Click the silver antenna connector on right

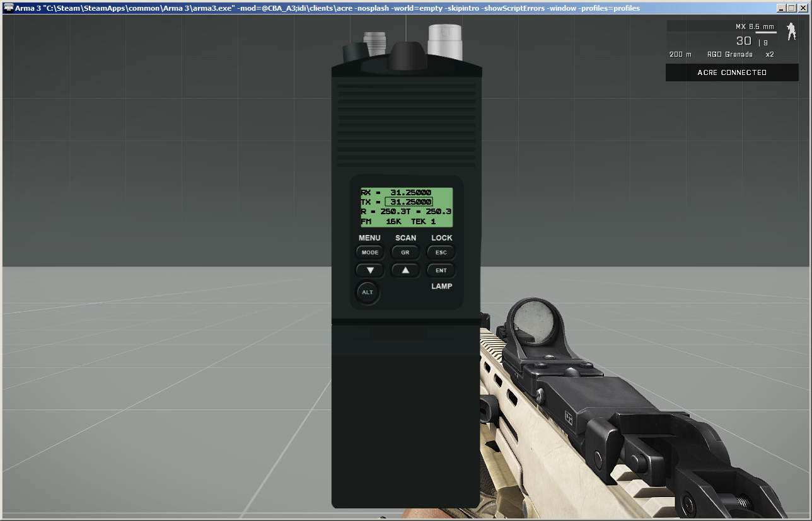tap(445, 41)
